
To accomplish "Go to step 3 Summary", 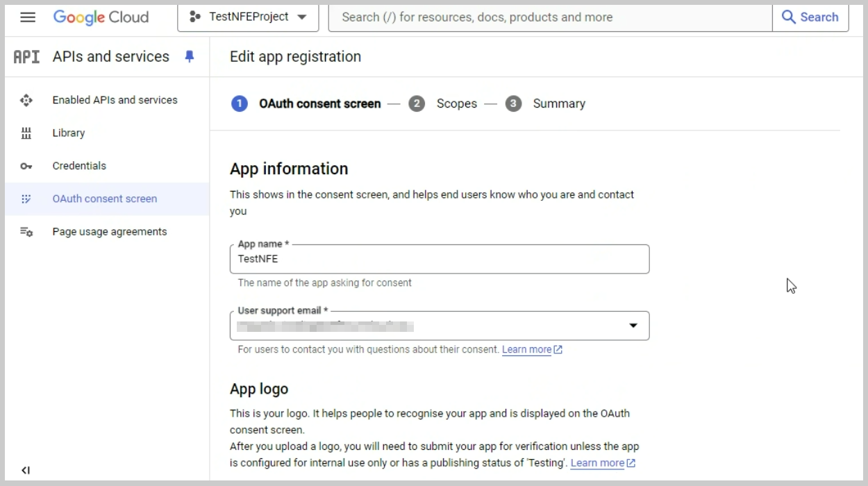I will (546, 103).
